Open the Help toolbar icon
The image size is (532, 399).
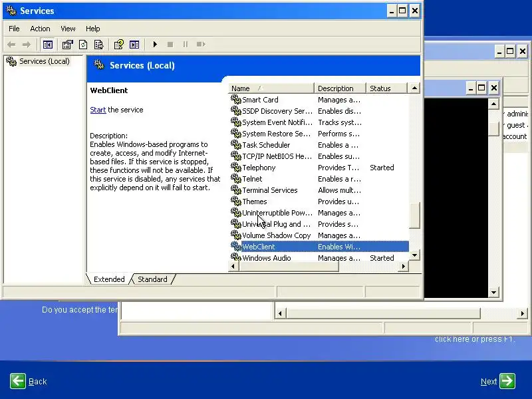118,45
